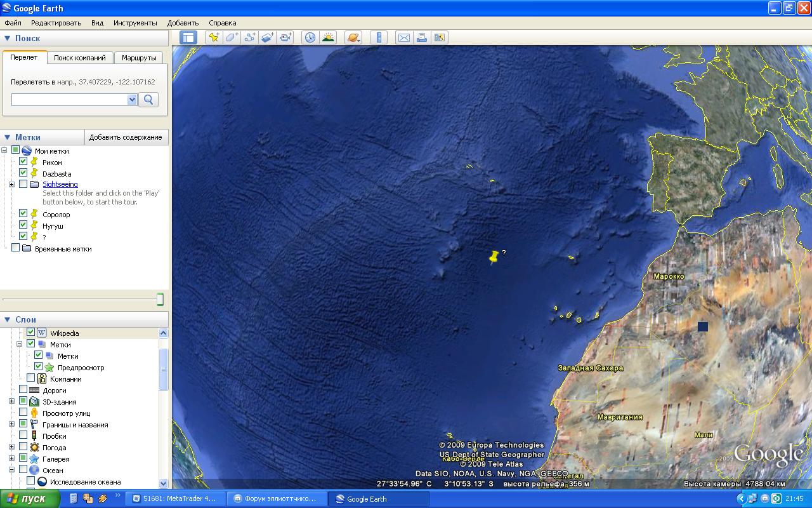Open the Вид menu
The width and height of the screenshot is (812, 508).
(x=97, y=23)
